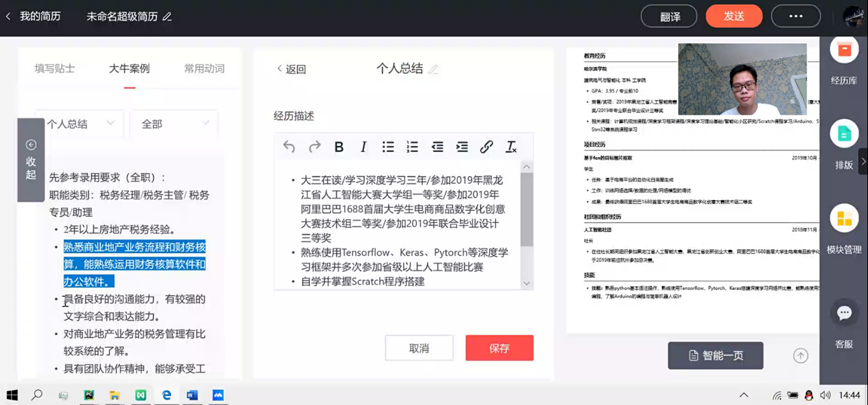Click the editor vertical scrollbar thumb
This screenshot has height=405, width=868.
[527, 209]
